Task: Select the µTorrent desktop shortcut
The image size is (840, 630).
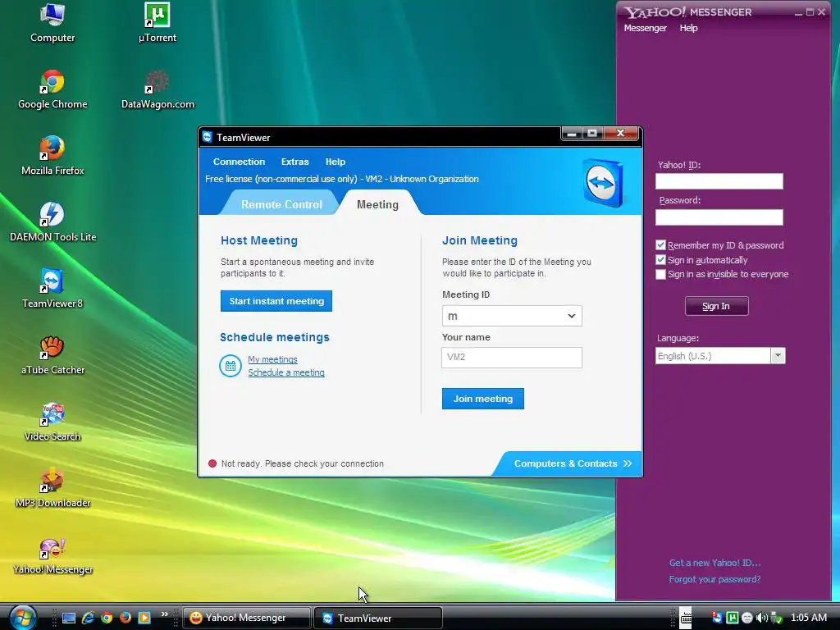Action: 157,23
